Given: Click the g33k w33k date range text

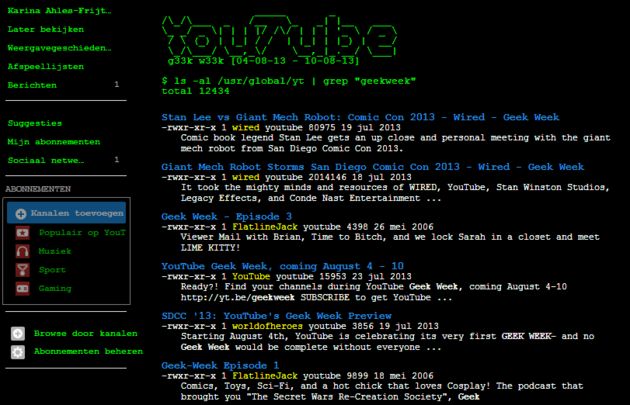Looking at the screenshot, I should (x=264, y=61).
